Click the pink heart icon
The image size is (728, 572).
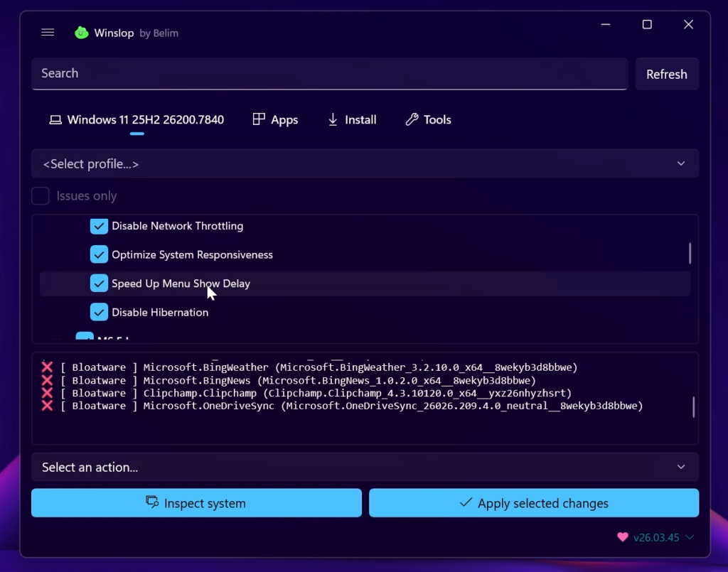(623, 537)
